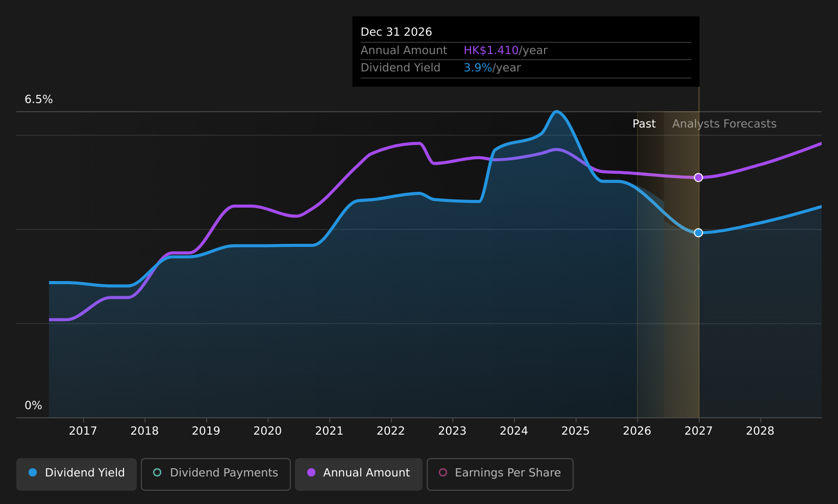Click the 6.5% y-axis label
The image size is (838, 504).
click(39, 99)
